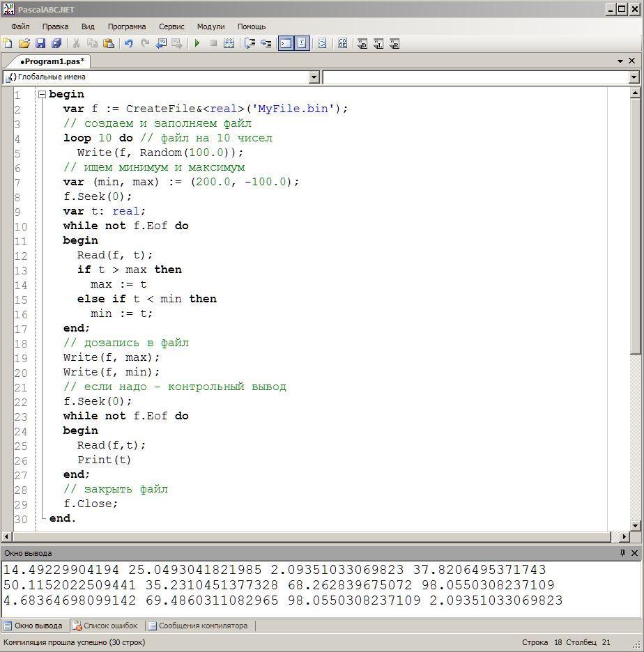Screen dimensions: 644x652
Task: Click the CODE formatting toolbar icon
Action: [x=342, y=43]
